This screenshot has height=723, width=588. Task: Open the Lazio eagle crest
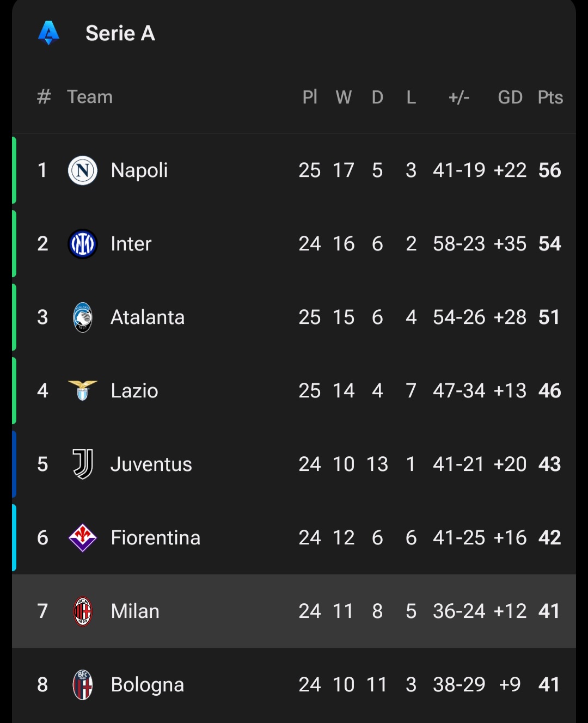point(83,390)
